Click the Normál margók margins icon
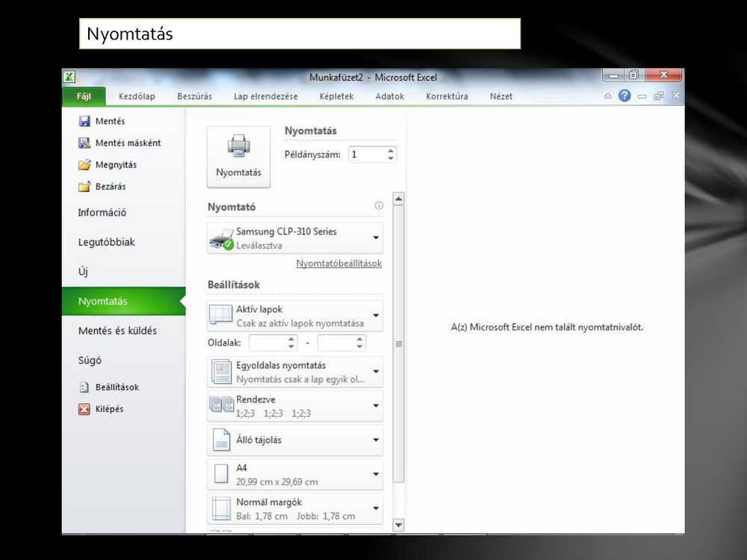 tap(222, 508)
